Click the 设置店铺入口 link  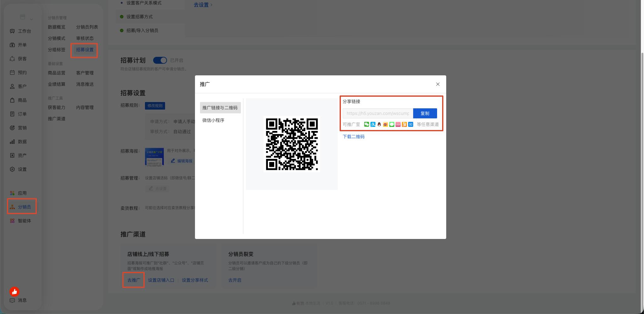pos(161,280)
